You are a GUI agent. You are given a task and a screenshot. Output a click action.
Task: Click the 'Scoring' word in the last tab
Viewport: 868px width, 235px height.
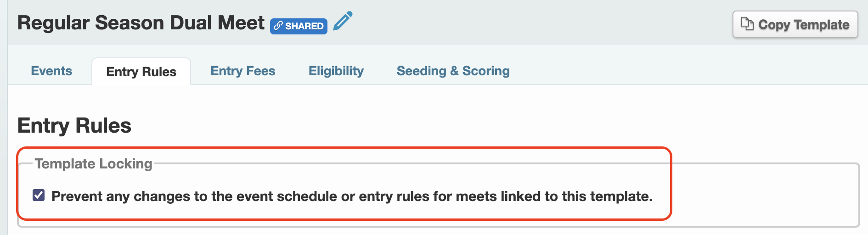pos(486,71)
